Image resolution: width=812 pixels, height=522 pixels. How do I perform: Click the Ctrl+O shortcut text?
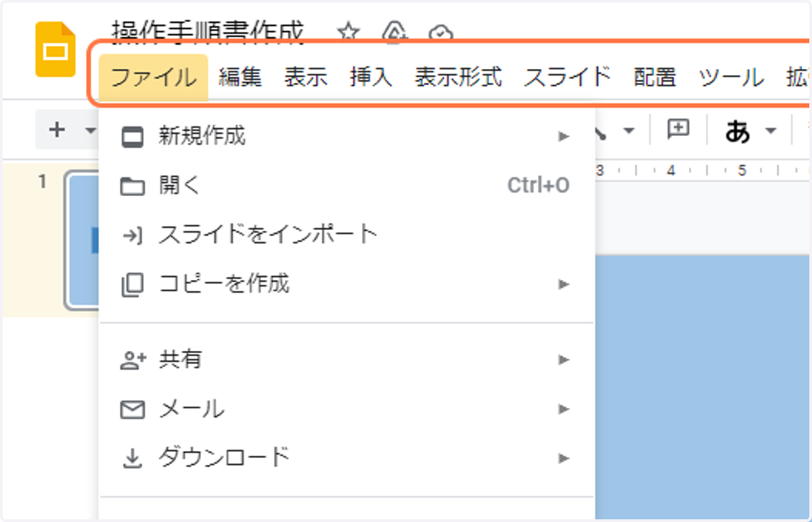coord(539,185)
